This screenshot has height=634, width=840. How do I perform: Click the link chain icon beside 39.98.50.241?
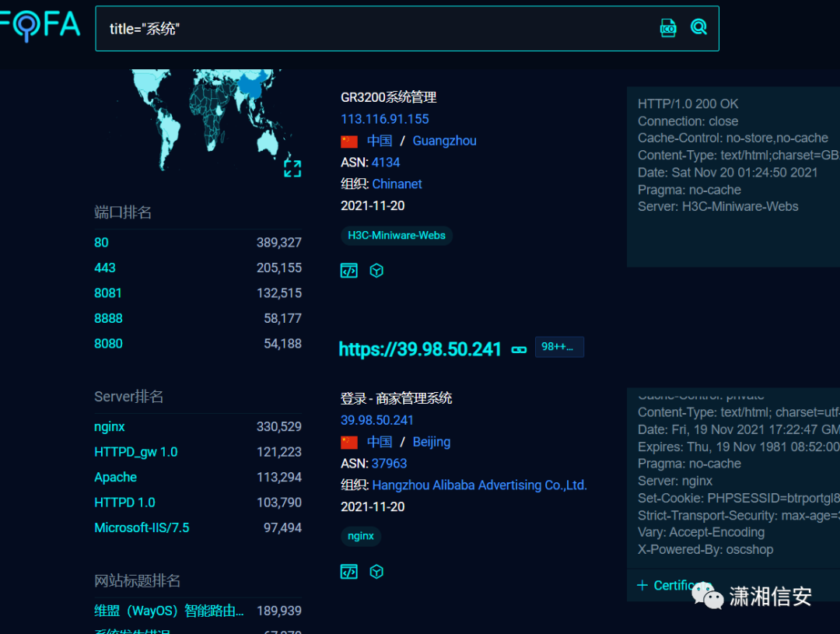click(519, 350)
